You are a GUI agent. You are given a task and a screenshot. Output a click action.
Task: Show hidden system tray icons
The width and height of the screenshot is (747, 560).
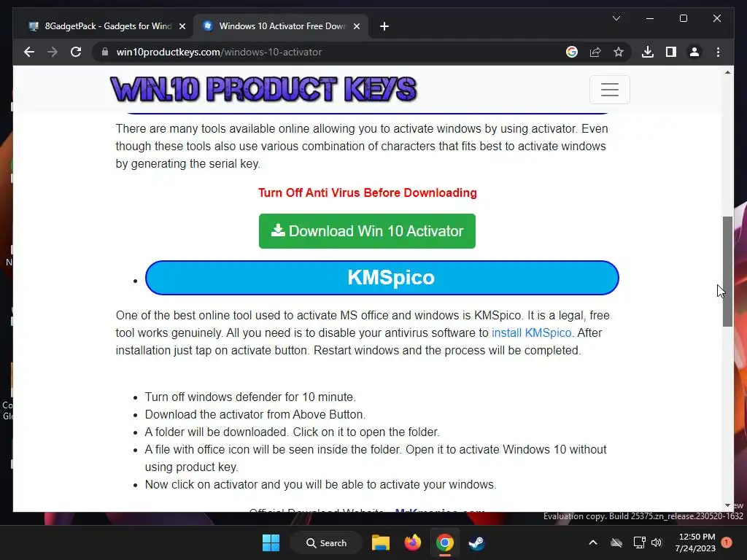(x=592, y=542)
